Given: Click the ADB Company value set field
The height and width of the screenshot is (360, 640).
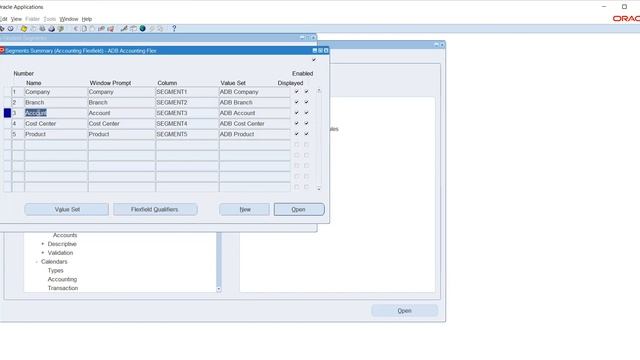Looking at the screenshot, I should 255,92.
